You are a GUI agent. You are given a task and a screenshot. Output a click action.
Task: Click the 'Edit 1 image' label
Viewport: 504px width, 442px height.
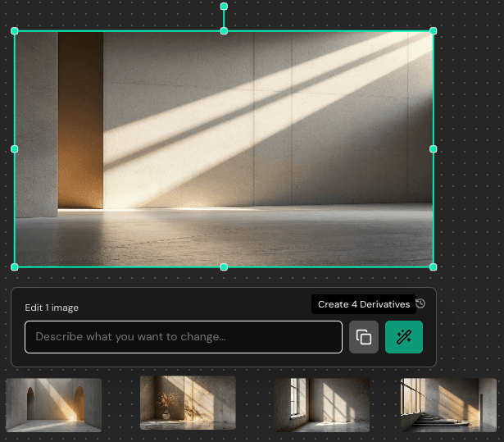pos(52,308)
